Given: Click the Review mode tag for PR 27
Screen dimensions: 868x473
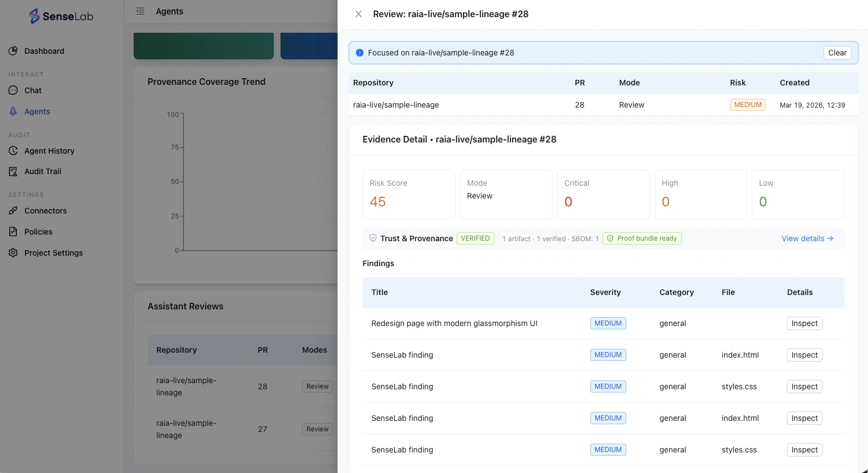Looking at the screenshot, I should pos(318,429).
